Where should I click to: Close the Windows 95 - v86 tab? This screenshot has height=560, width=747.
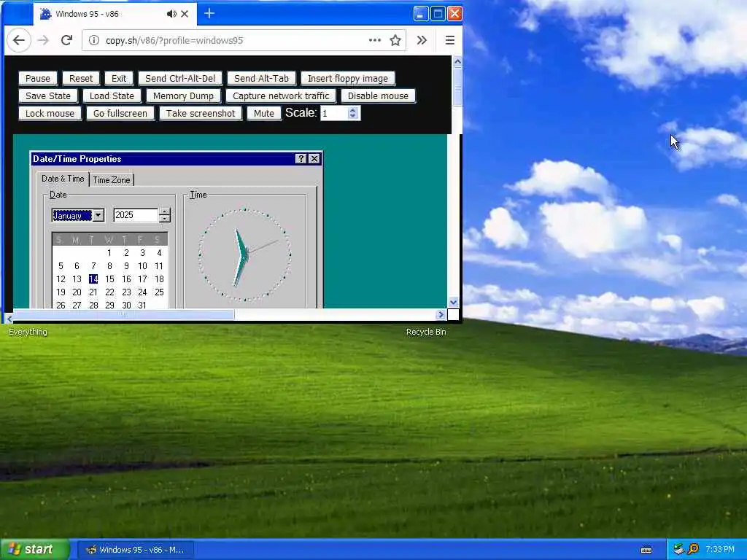coord(185,14)
